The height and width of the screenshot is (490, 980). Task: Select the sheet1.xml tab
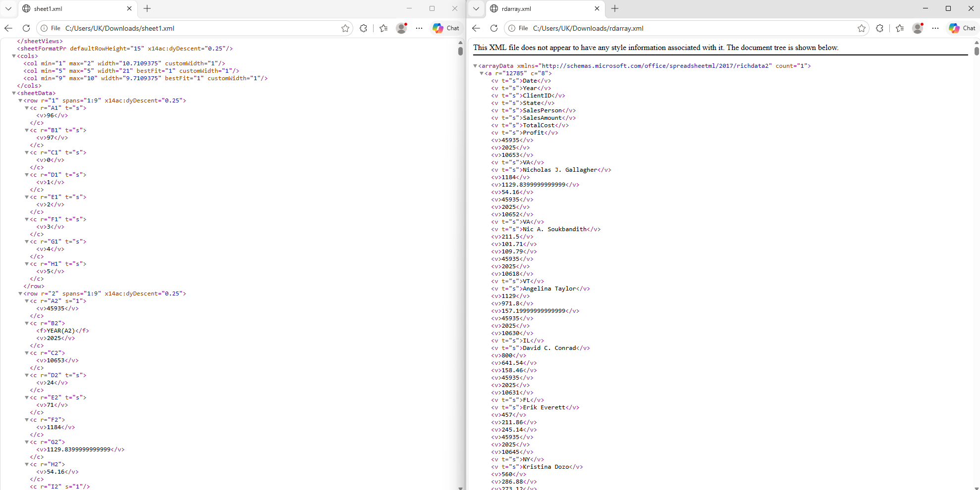77,8
